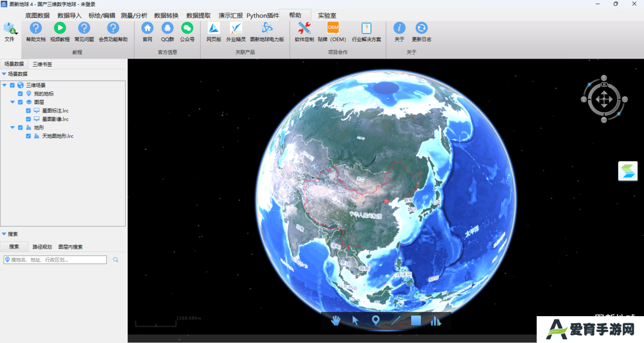
Task: Toggle the 星图标注.lrc layer checkbox
Action: tap(28, 111)
